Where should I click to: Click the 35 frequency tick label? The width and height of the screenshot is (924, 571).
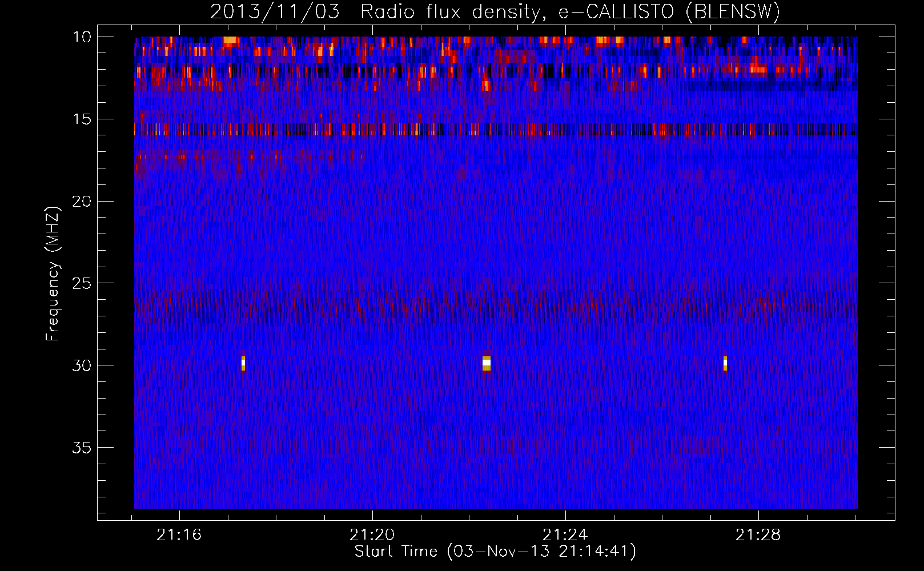(82, 447)
